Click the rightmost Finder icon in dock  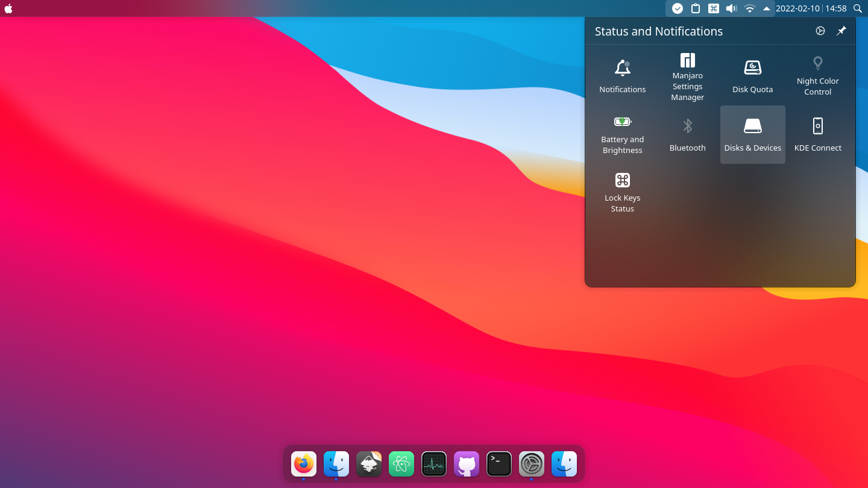click(x=564, y=464)
